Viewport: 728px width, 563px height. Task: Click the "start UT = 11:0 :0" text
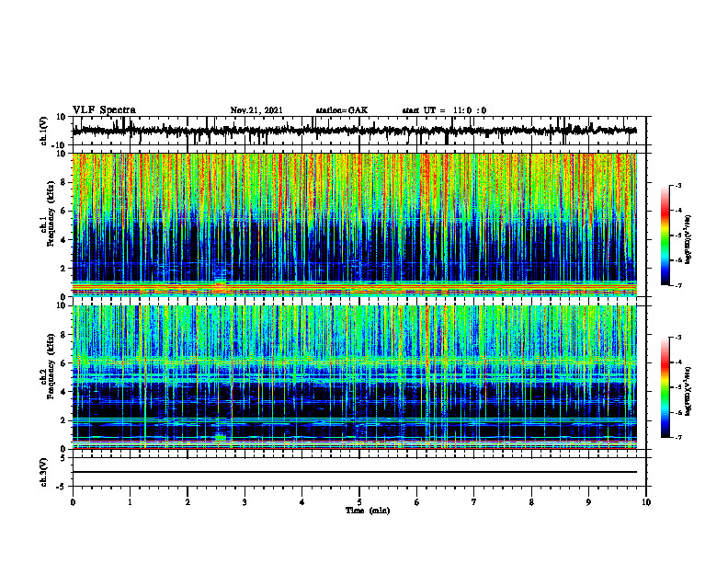[x=444, y=110]
